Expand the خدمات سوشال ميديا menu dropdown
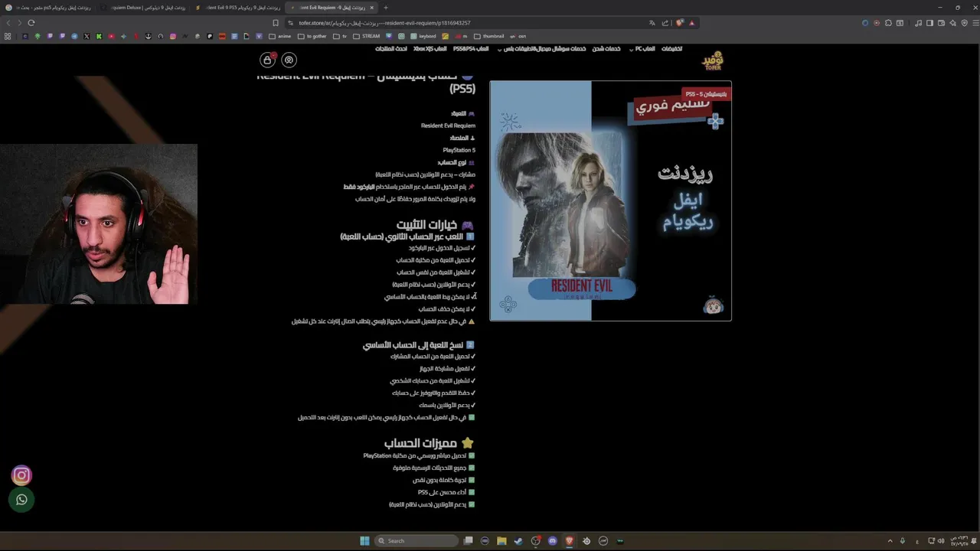Viewport: 980px width, 551px height. point(544,49)
